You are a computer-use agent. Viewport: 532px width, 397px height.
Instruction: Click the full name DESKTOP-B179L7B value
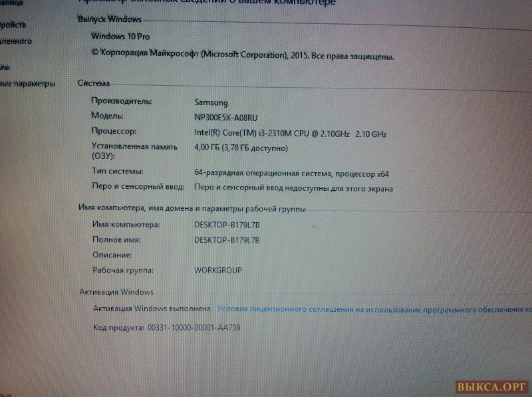(227, 239)
